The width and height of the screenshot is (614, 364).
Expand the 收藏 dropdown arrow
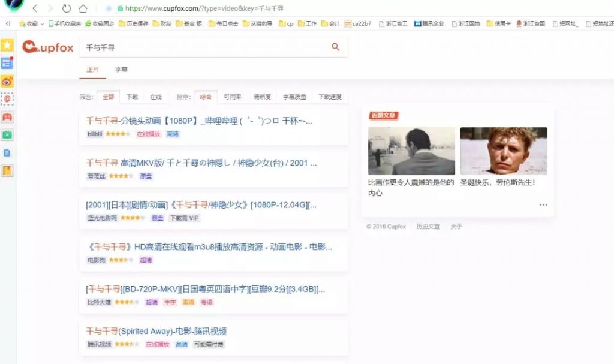click(43, 24)
